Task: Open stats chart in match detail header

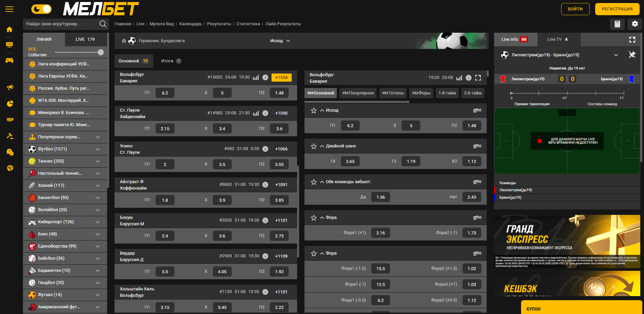Action: 459,78
